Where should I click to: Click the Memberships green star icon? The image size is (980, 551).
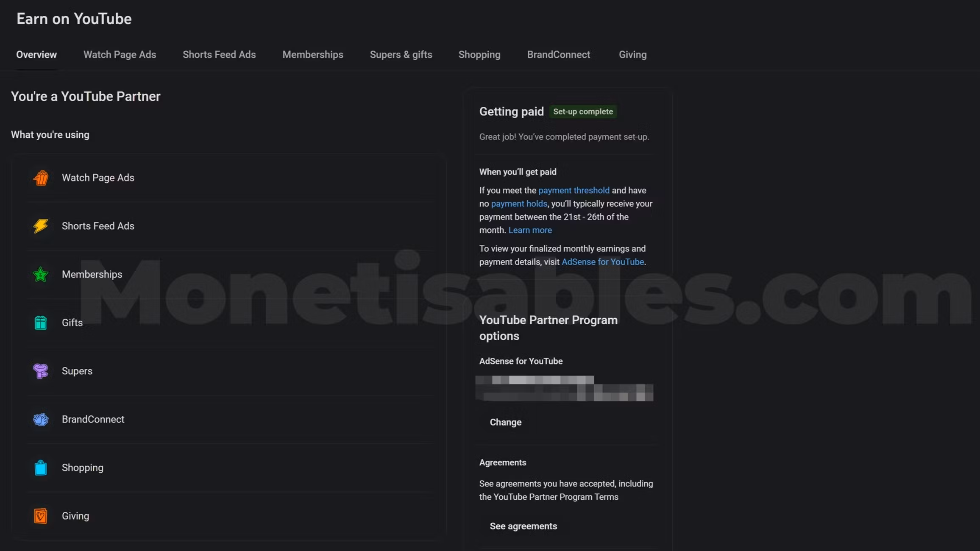41,275
